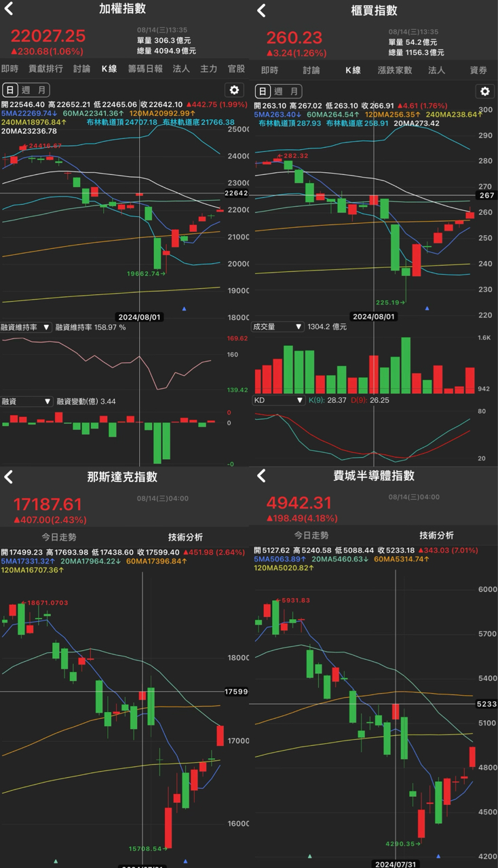
Task: Go back from 那斯達克指數 page
Action: point(9,477)
